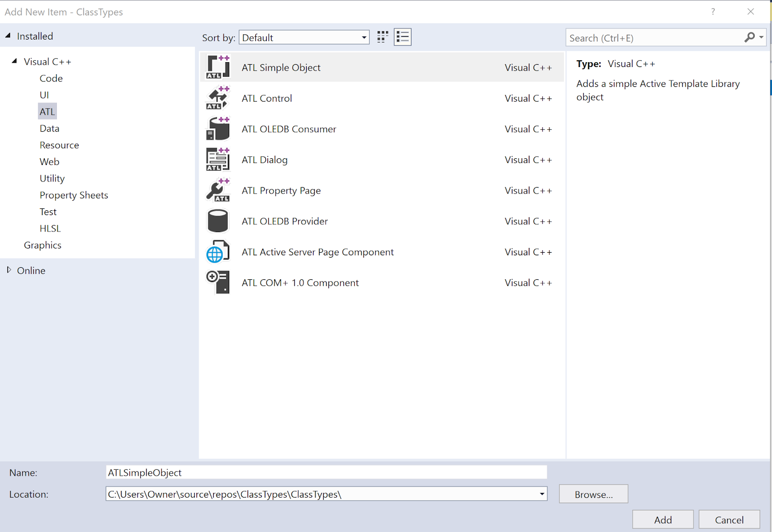Select the 'ATL OLEDB Consumer' label
Image resolution: width=772 pixels, height=532 pixels.
[x=289, y=129]
